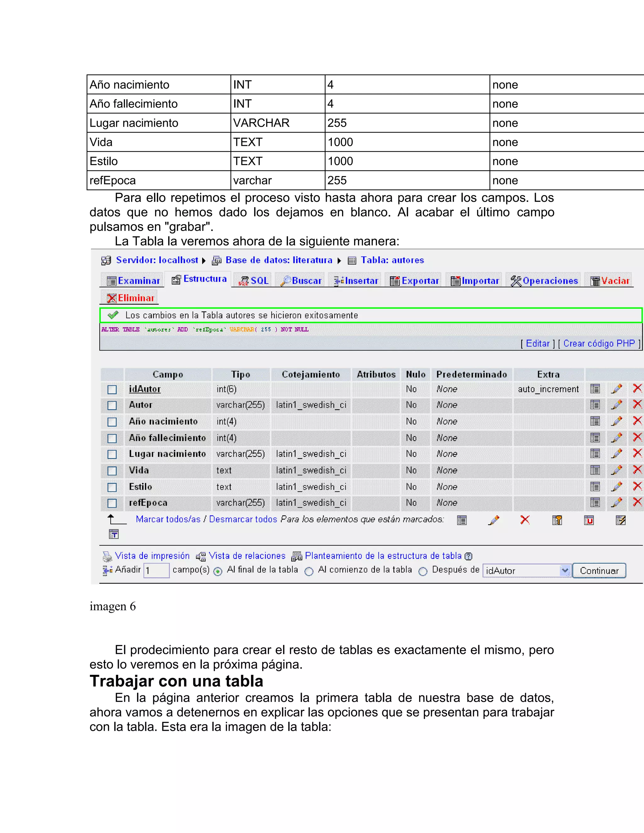Click 'Servidor: localhost' breadcrumb

pyautogui.click(x=157, y=260)
